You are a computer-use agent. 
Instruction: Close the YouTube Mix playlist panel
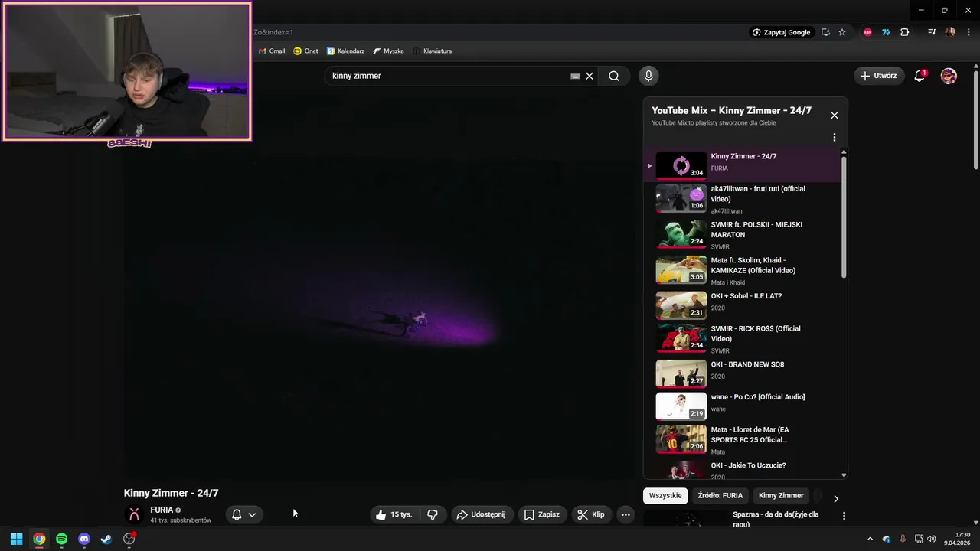(x=835, y=116)
